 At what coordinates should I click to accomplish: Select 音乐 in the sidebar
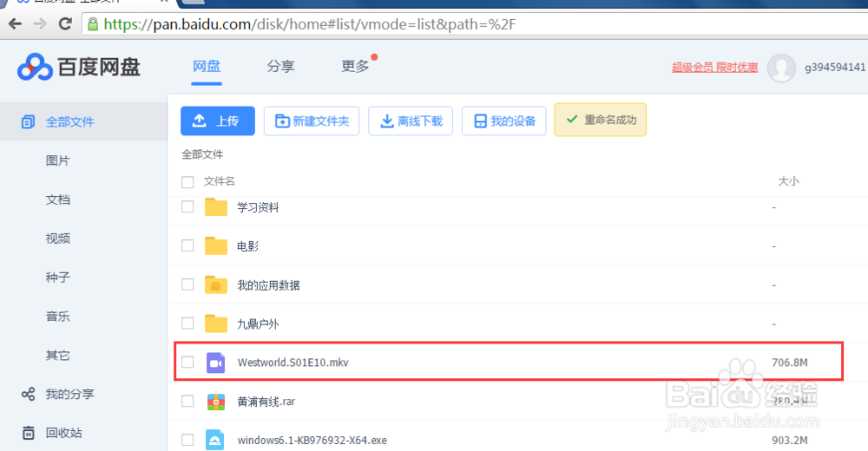click(57, 316)
